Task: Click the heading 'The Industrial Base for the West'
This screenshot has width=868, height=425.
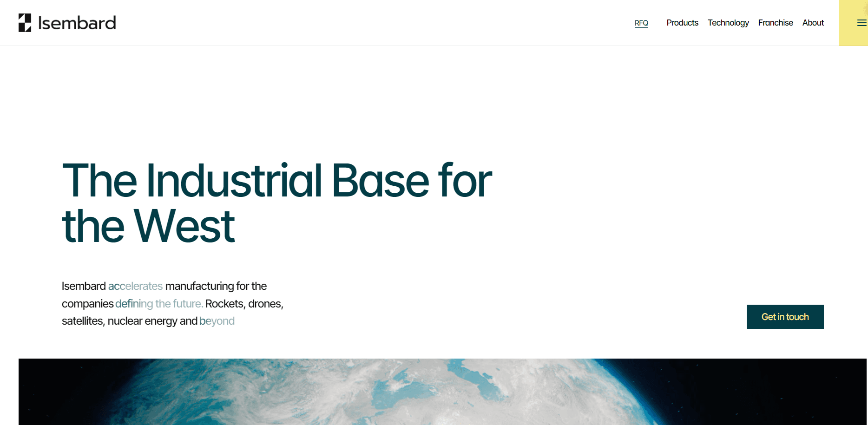Action: 277,203
